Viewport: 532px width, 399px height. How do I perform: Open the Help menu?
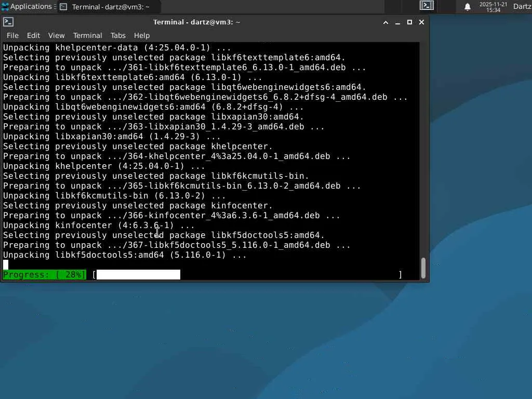coord(141,35)
